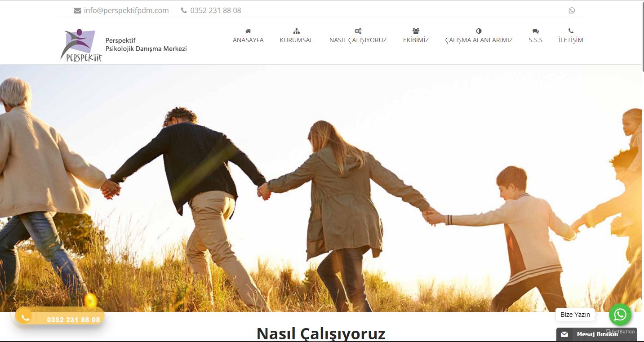Open the green WhatsApp chat button
Screen dimensions: 644x342
coord(620,315)
